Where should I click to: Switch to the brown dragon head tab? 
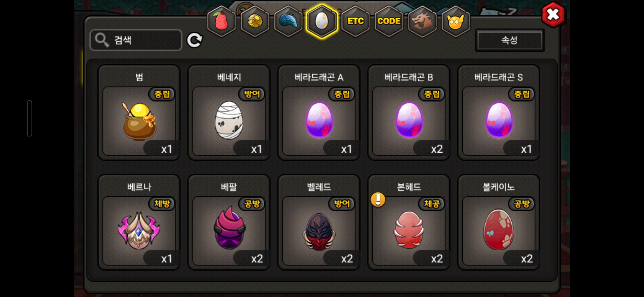tap(422, 21)
